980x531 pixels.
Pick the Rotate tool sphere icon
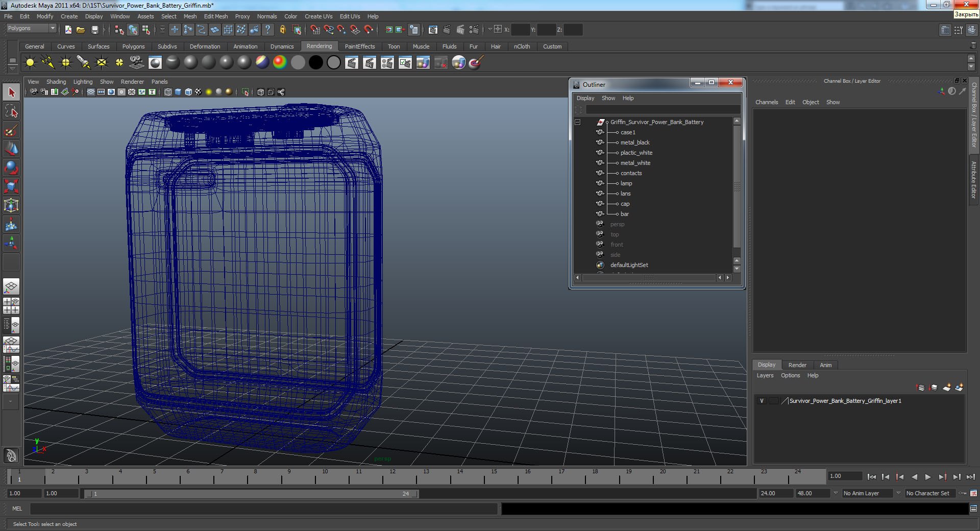[x=11, y=167]
